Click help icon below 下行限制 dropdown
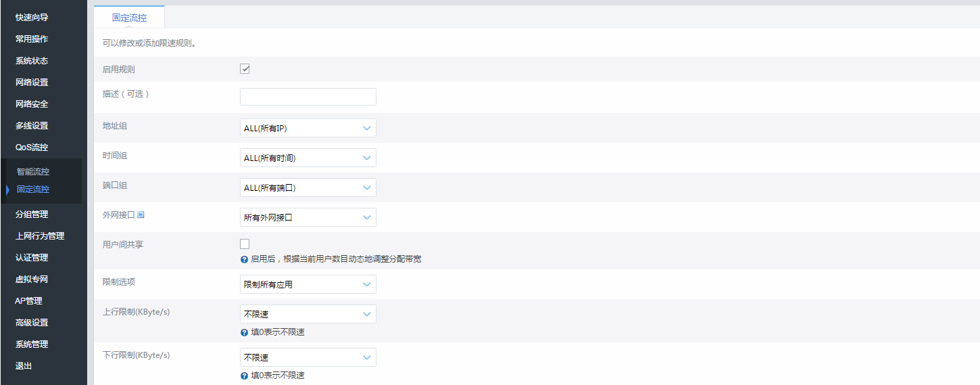This screenshot has width=980, height=385. coord(244,376)
